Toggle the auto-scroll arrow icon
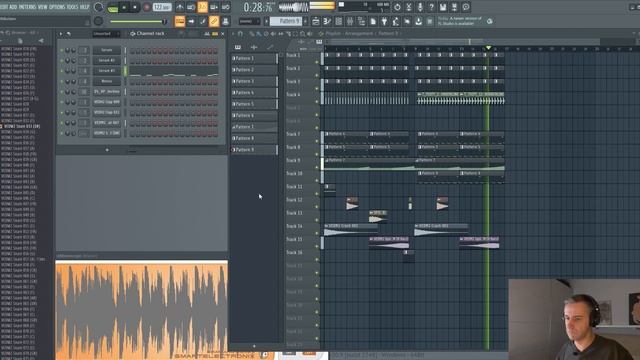The height and width of the screenshot is (360, 640). (191, 21)
